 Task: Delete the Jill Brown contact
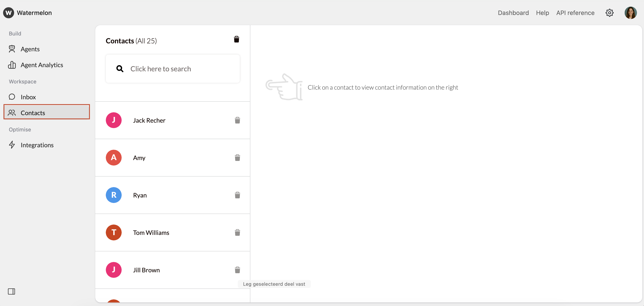coord(238,270)
